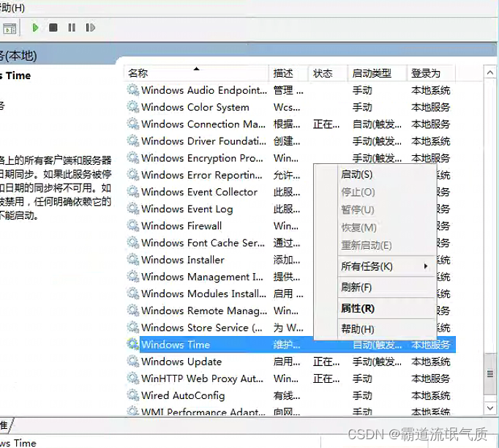This screenshot has height=448, width=499.
Task: Click the gear icon beside Windows Color System
Action: click(x=132, y=107)
